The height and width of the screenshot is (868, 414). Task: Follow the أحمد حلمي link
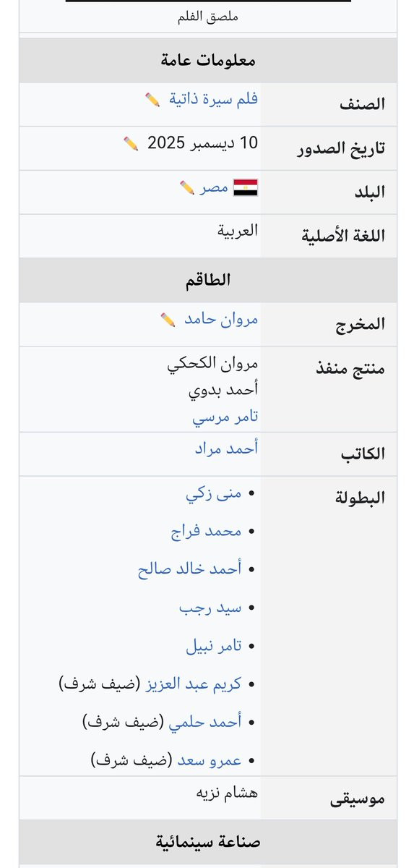click(205, 722)
